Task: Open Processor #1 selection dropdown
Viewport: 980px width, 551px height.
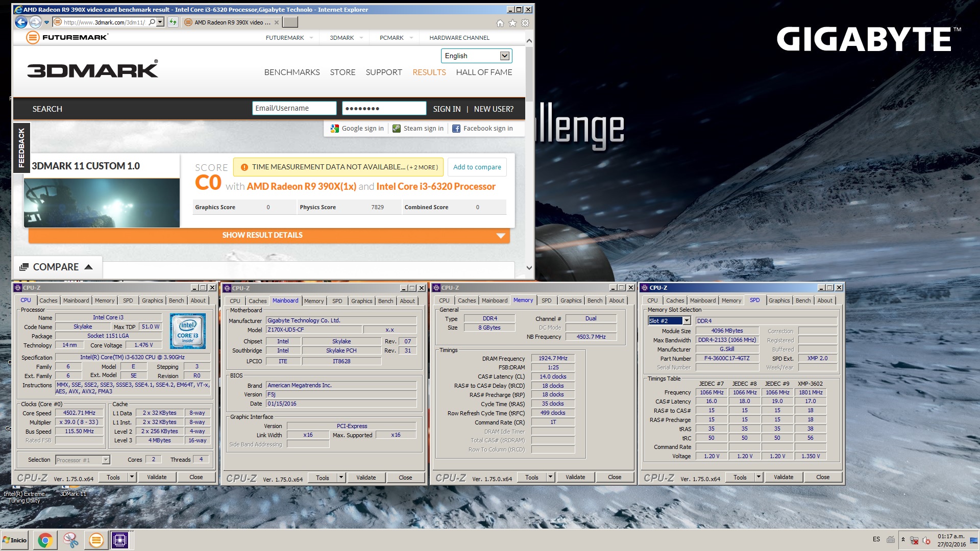Action: pyautogui.click(x=106, y=460)
